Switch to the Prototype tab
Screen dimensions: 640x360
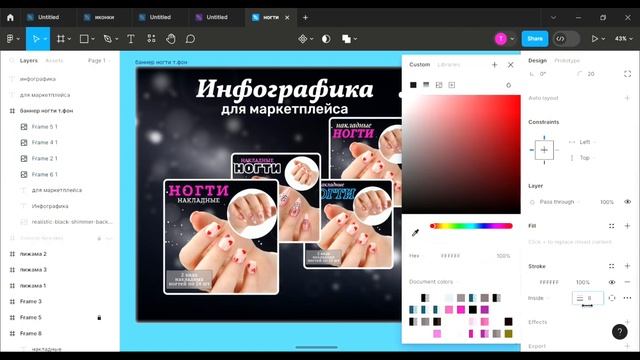[567, 60]
